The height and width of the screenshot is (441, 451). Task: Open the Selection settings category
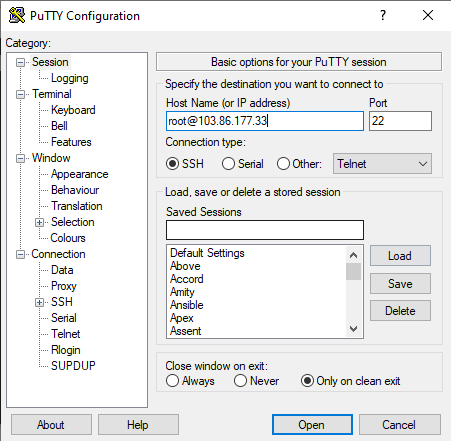point(72,222)
